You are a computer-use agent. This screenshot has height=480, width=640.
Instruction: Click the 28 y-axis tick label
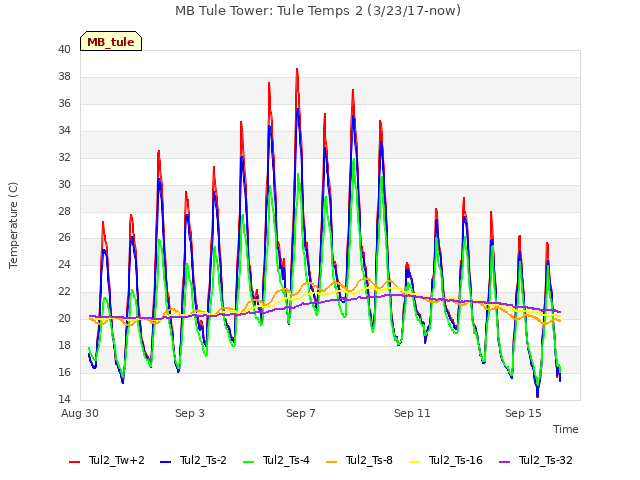pos(64,211)
